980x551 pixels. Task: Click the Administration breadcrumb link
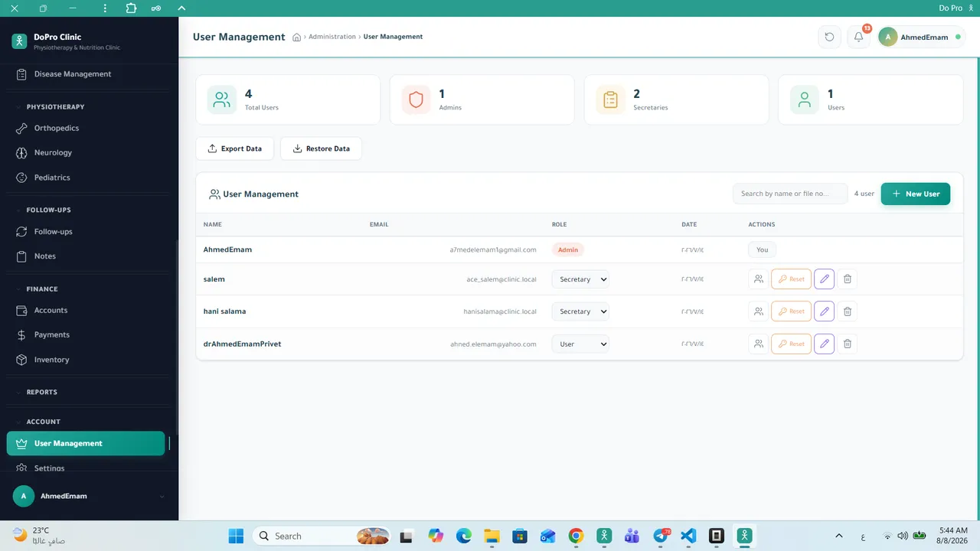tap(332, 37)
